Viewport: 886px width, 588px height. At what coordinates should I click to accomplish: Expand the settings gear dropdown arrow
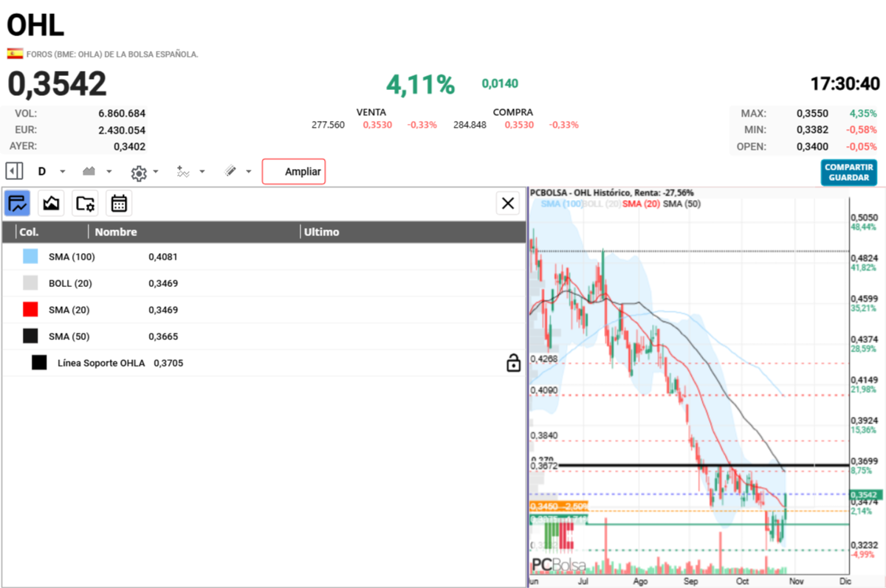point(156,171)
